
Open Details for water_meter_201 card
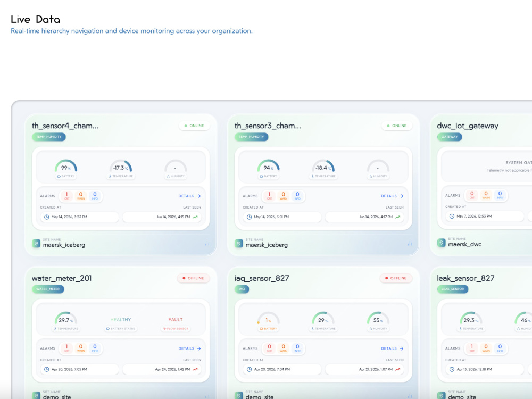click(x=190, y=348)
